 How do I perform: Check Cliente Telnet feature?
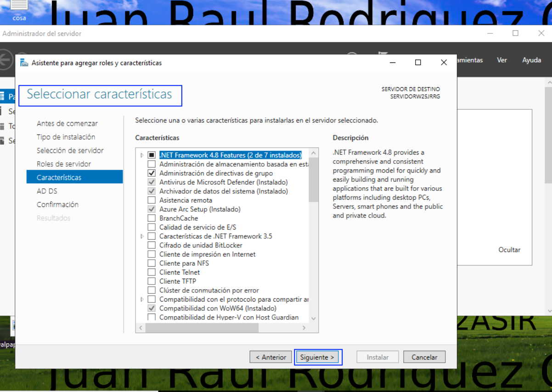point(152,272)
